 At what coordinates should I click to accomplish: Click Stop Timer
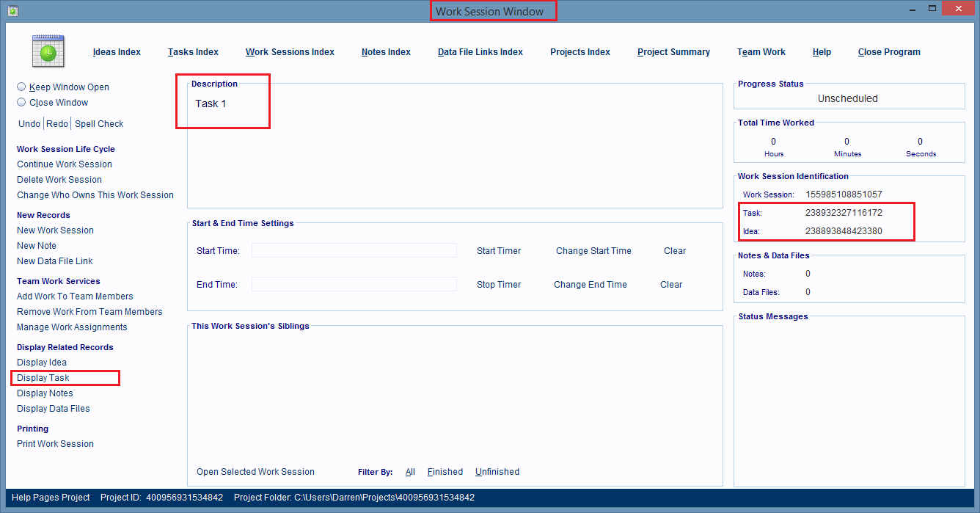coord(499,285)
